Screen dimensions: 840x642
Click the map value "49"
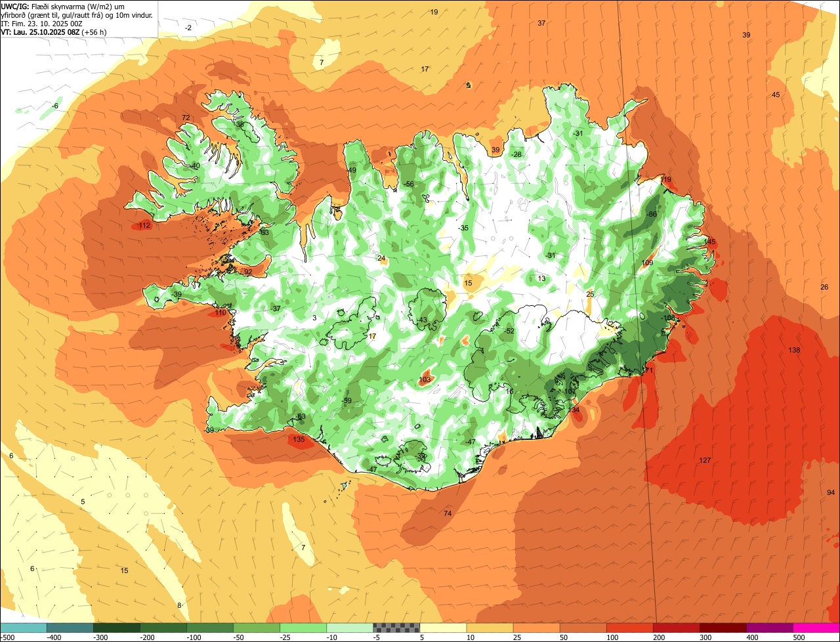point(352,170)
